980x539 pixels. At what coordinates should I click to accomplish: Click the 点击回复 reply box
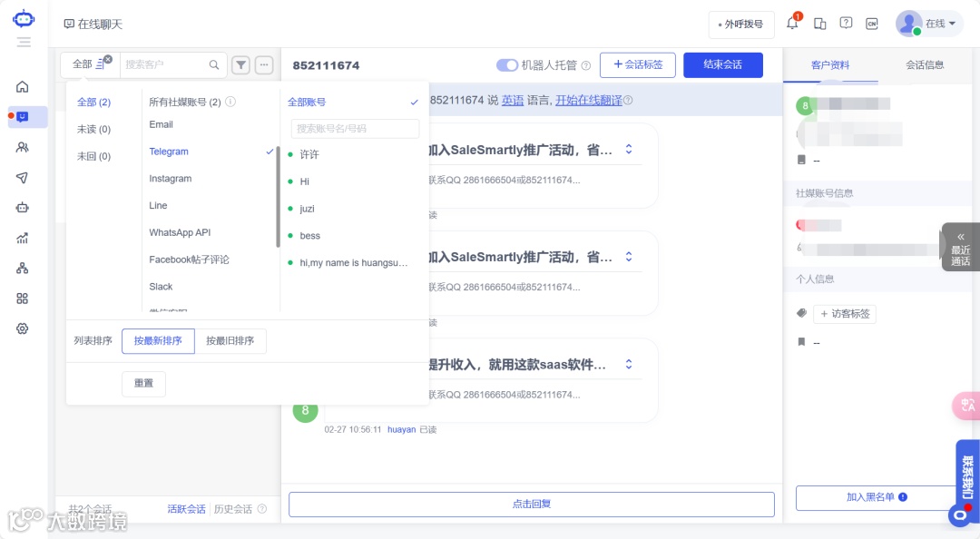click(x=531, y=504)
